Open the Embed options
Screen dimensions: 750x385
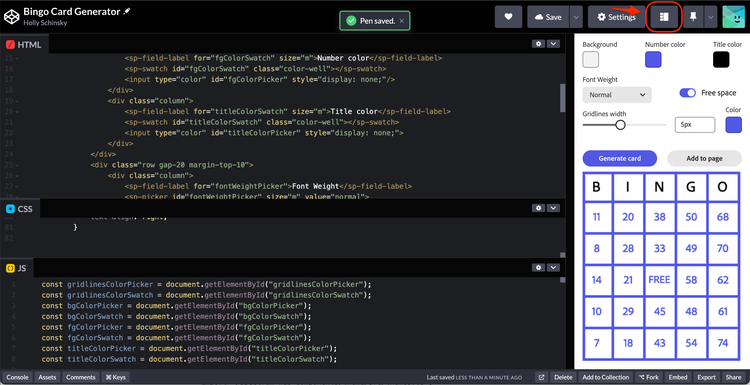(x=677, y=377)
